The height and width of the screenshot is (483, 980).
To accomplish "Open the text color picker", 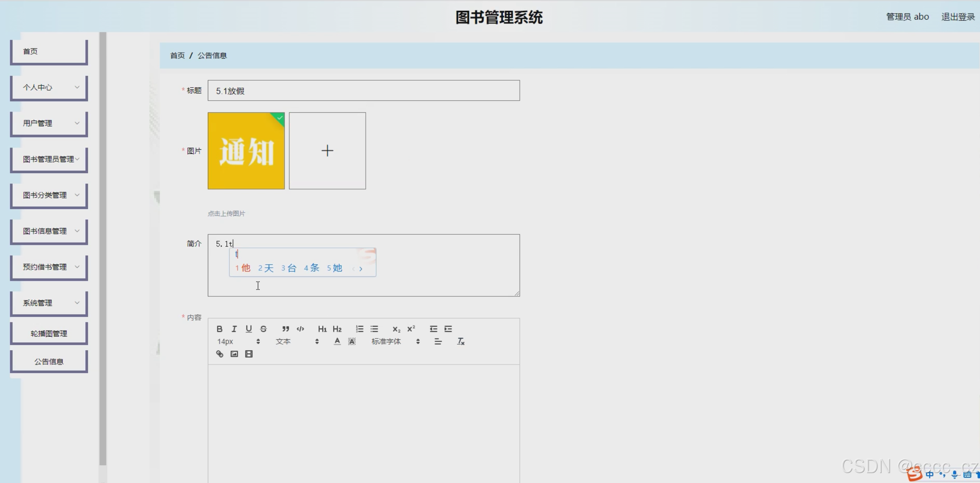I will [x=337, y=342].
